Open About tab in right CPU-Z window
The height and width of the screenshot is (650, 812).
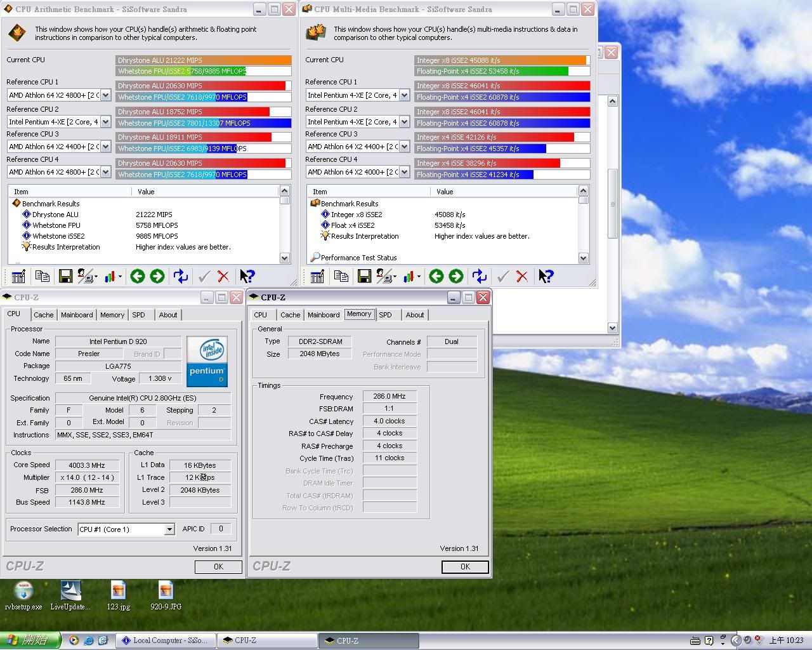[415, 315]
